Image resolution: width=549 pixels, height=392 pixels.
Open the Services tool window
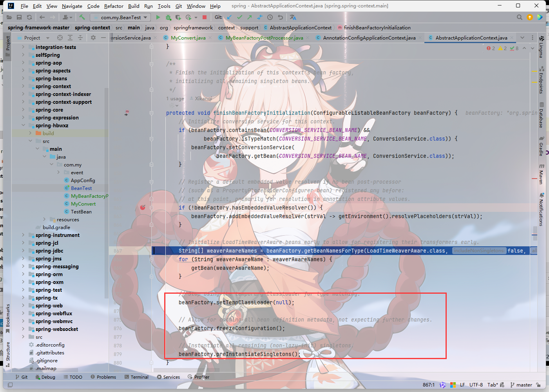[169, 377]
